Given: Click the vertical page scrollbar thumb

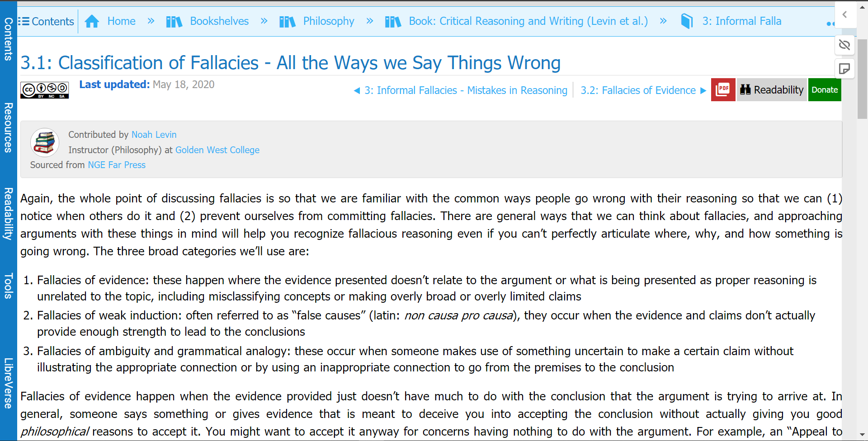Looking at the screenshot, I should click(862, 79).
